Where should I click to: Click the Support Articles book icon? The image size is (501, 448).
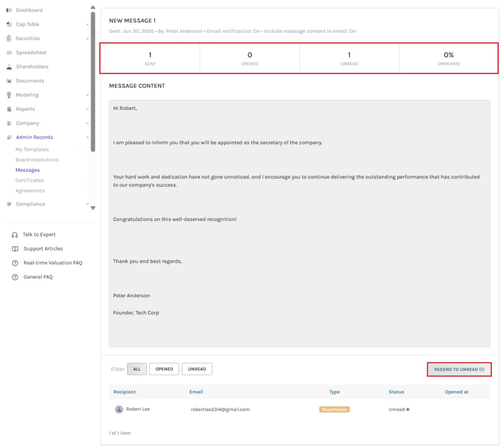click(15, 249)
